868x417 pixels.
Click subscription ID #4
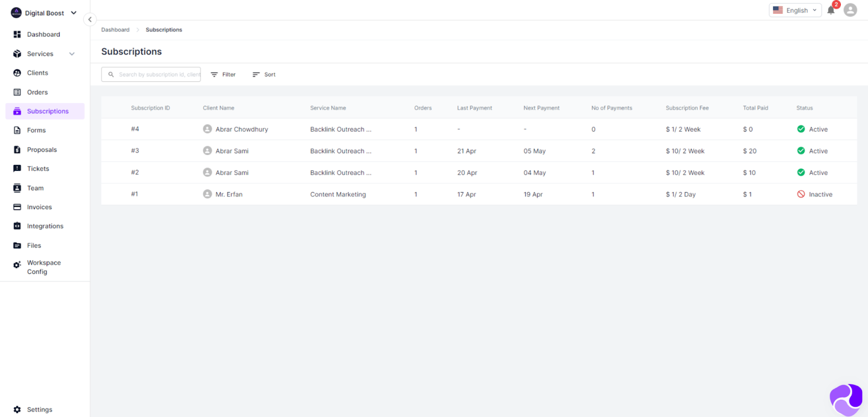135,129
